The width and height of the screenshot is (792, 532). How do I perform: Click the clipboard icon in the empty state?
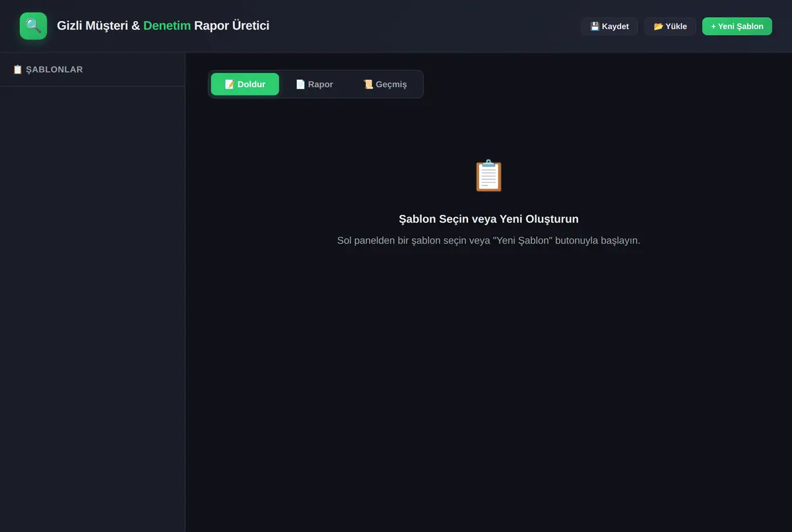pos(488,176)
